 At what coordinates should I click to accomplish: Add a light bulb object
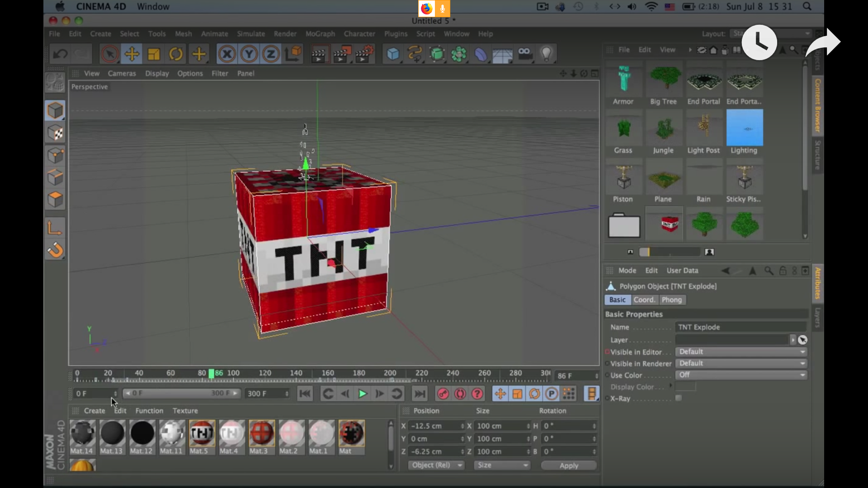(547, 54)
